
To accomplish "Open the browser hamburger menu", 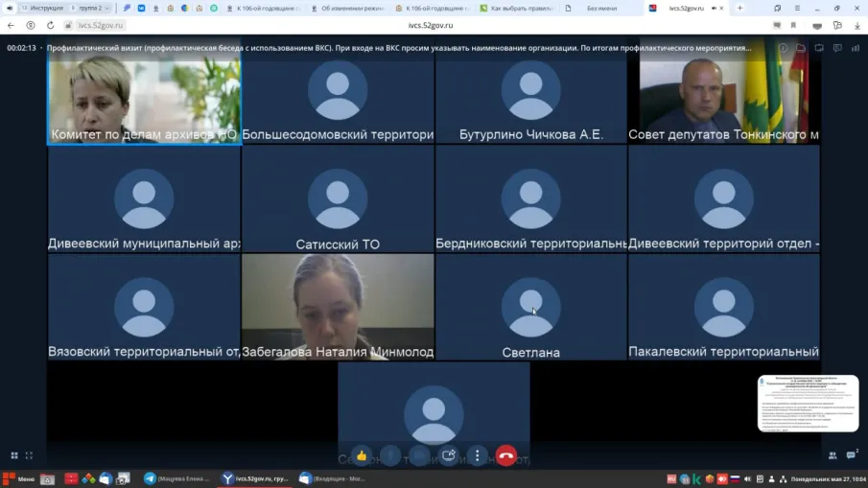I will pyautogui.click(x=797, y=9).
